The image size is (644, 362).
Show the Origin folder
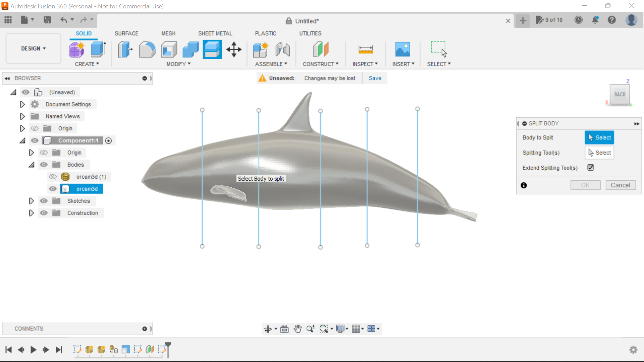point(35,128)
